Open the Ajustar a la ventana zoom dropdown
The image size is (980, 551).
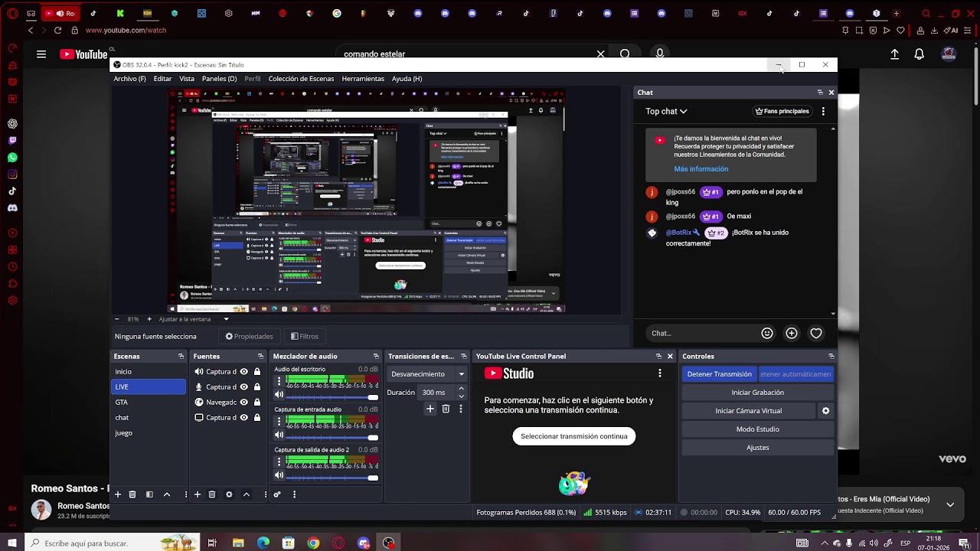tap(194, 319)
